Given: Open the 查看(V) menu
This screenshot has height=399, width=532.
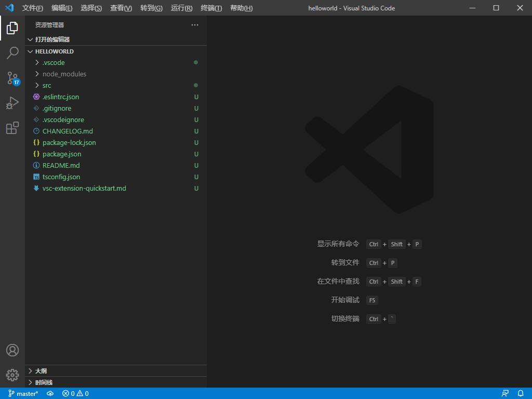Looking at the screenshot, I should click(121, 8).
